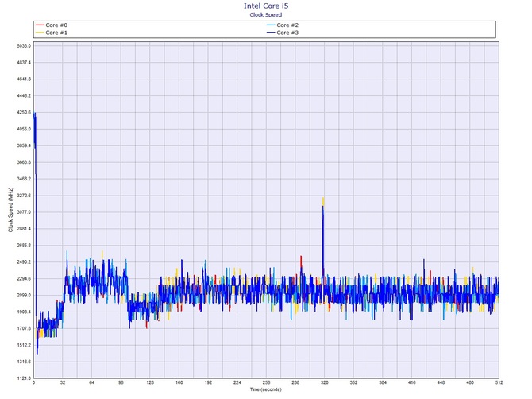Click the yellow Core #1 color line
Viewport: 532px width, 399px height.
[40, 33]
